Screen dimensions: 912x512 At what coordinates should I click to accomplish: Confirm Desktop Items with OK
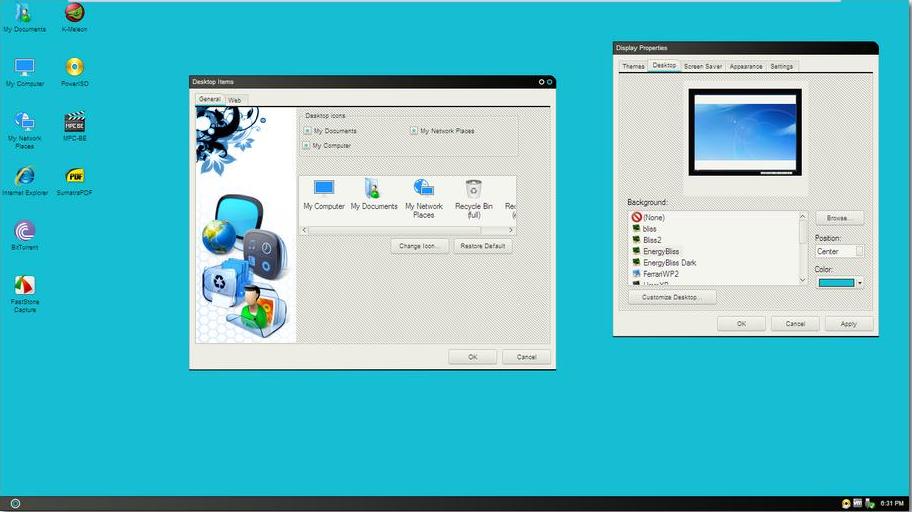point(473,357)
